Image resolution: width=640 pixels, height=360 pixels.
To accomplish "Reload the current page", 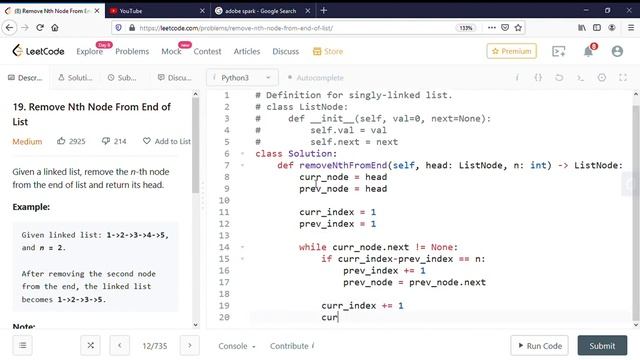I will click(x=40, y=28).
